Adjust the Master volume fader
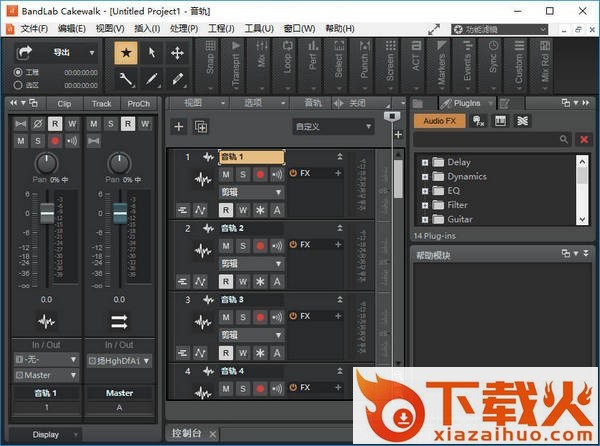Screen dimensions: 600x446 pyautogui.click(x=120, y=213)
